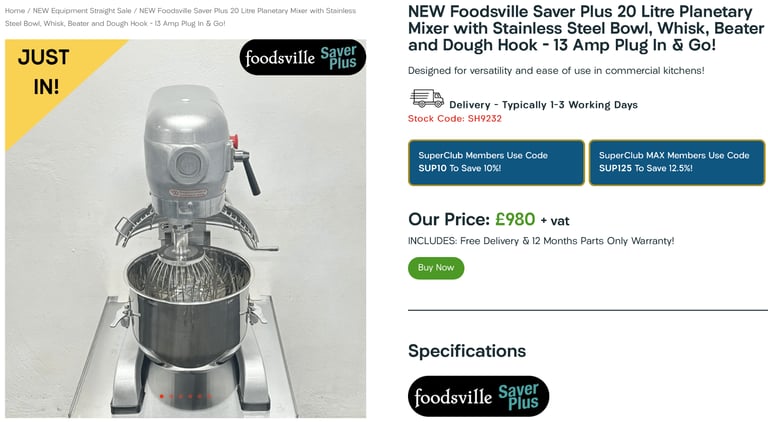Click the Saver Plus logo under Specifications
The image size is (768, 422).
pyautogui.click(x=478, y=396)
